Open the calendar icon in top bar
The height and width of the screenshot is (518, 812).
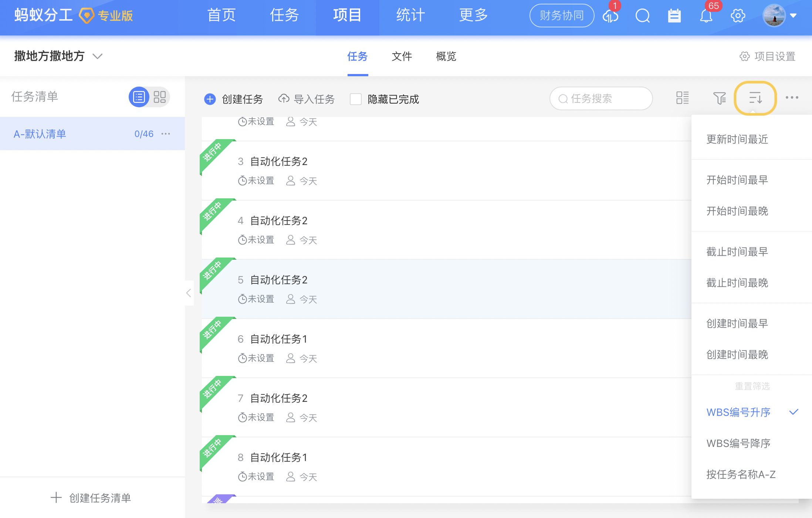(x=674, y=16)
